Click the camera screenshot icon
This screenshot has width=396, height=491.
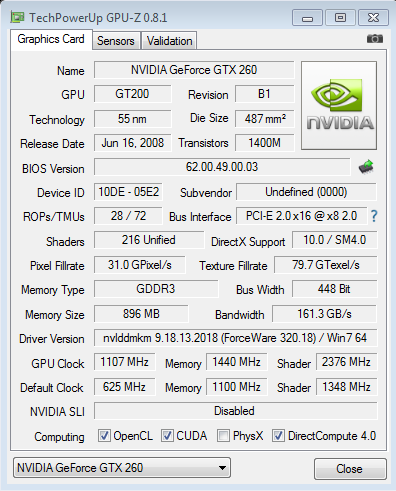375,39
